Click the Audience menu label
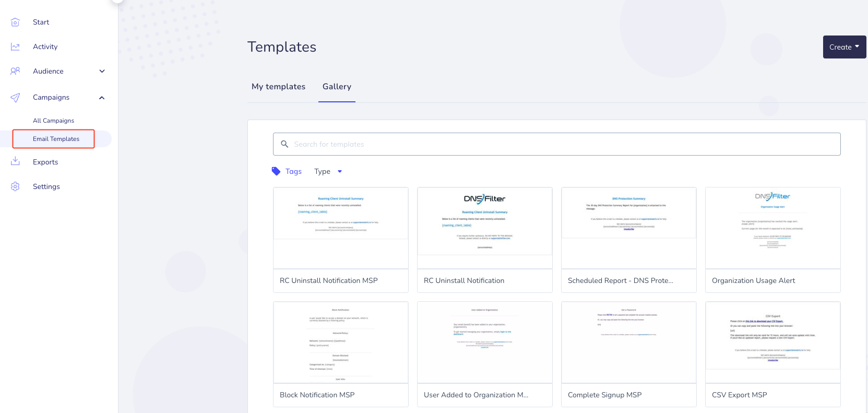868x413 pixels. click(48, 71)
